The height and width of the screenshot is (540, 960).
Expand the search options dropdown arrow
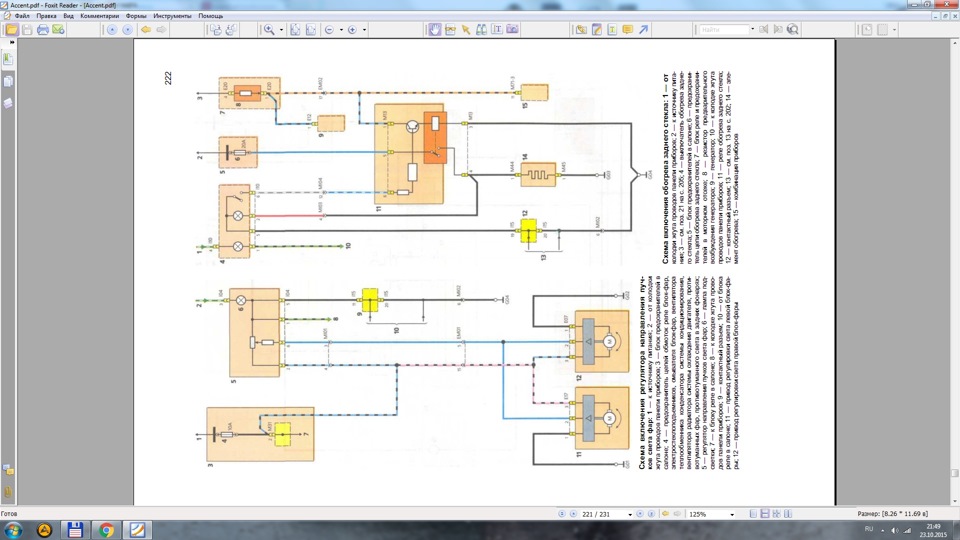click(752, 29)
